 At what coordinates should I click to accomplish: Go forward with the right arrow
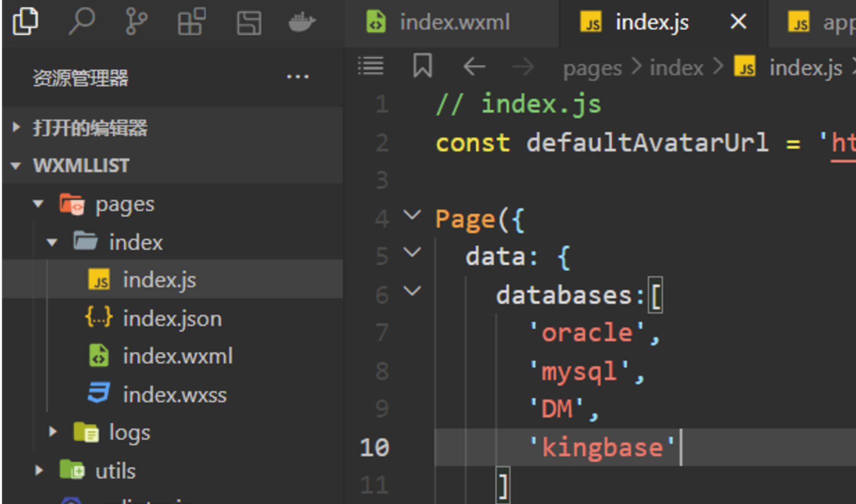[523, 66]
